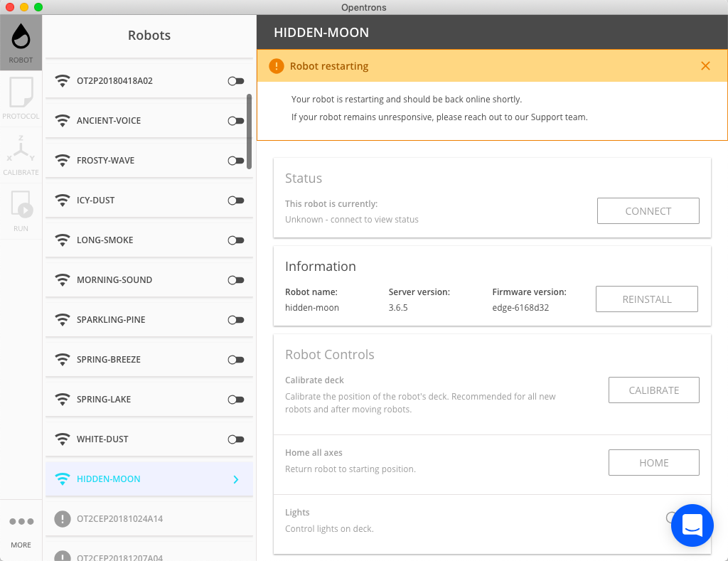The width and height of the screenshot is (728, 561).
Task: Click the yellow macOS minimize button
Action: [x=24, y=7]
